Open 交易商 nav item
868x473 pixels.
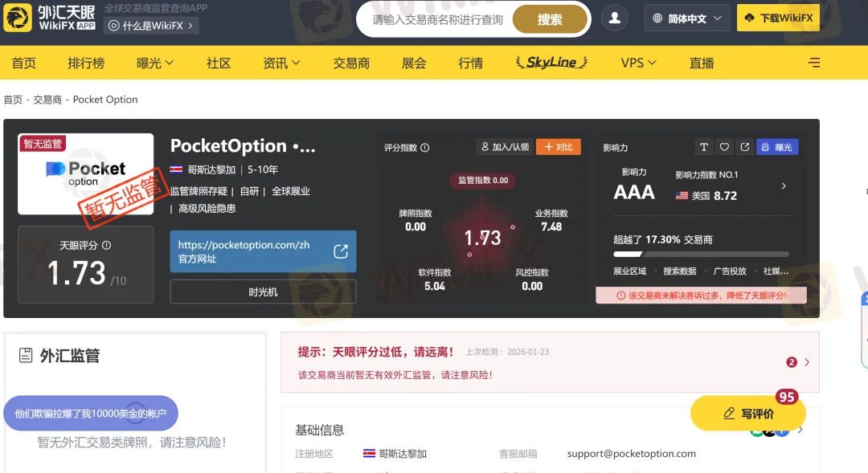(x=351, y=63)
